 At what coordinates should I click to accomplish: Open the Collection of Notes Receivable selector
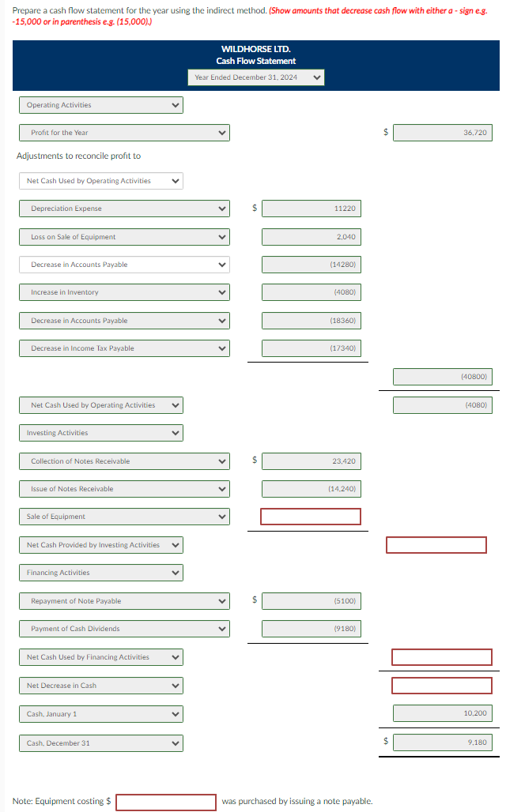pos(123,461)
